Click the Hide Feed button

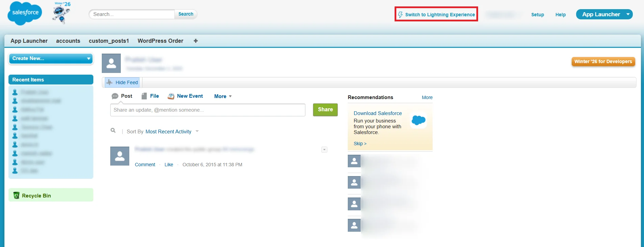pyautogui.click(x=122, y=82)
